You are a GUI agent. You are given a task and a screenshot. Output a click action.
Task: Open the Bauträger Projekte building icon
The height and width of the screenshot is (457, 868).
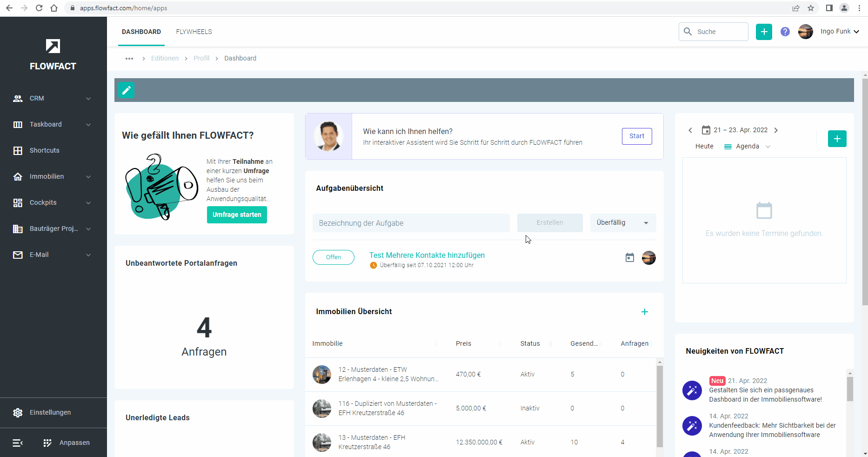point(18,228)
